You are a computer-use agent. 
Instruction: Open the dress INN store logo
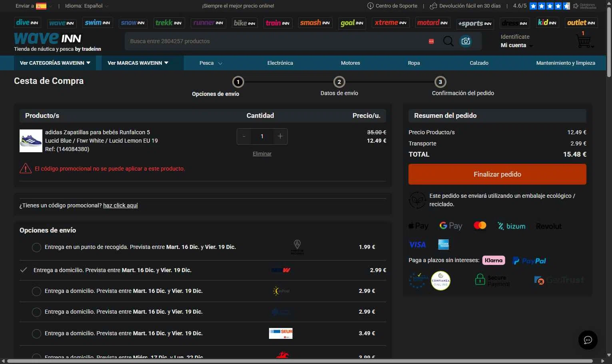pos(515,23)
